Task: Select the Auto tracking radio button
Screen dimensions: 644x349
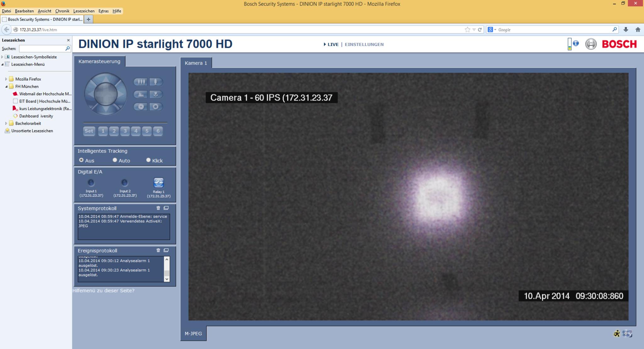Action: 115,160
